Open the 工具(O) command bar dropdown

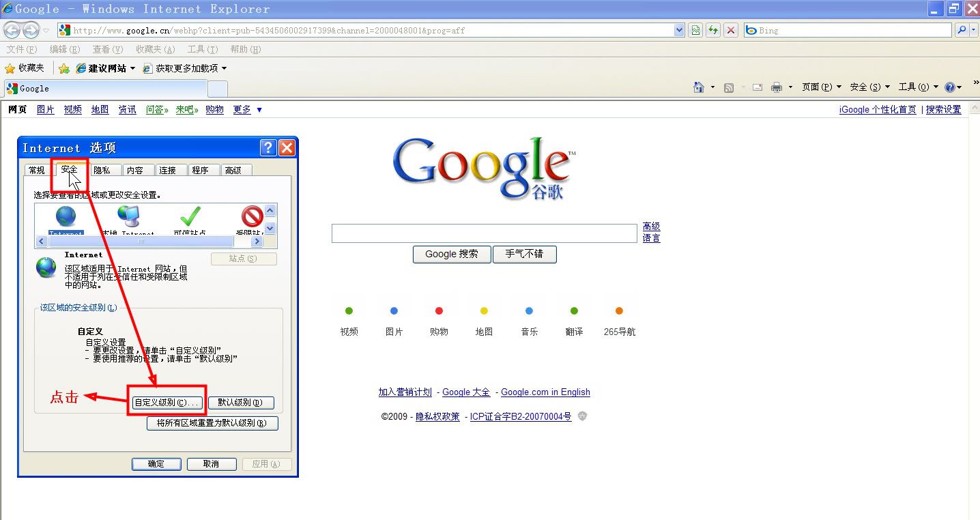pyautogui.click(x=919, y=87)
